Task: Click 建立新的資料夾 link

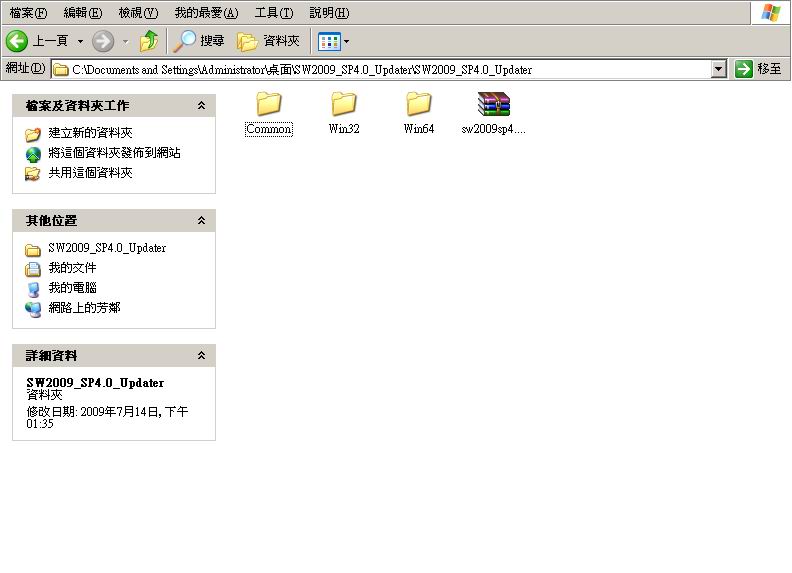Action: (x=90, y=133)
